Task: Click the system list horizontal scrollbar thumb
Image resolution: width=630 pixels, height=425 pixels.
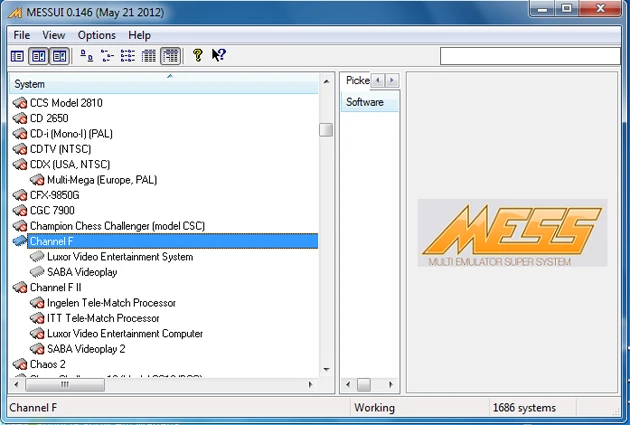Action: 65,384
